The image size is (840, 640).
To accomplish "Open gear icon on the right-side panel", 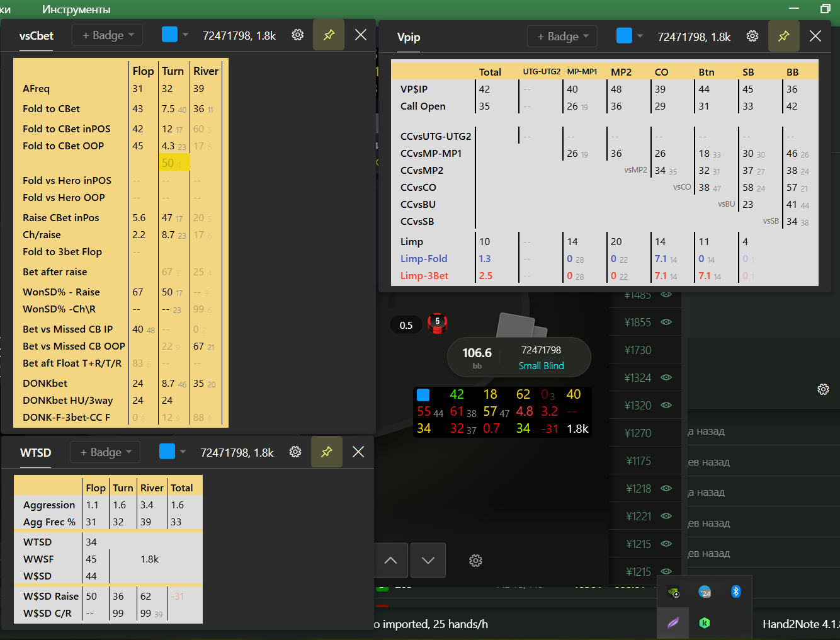I will (823, 389).
